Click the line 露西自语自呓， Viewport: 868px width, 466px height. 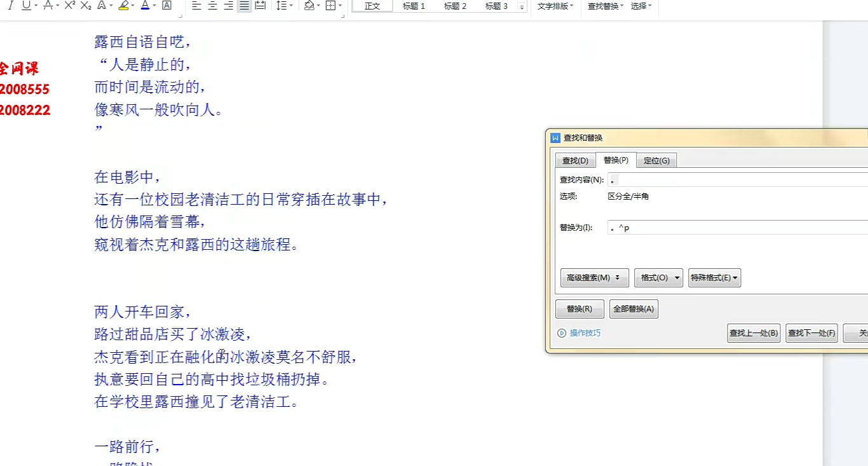(x=143, y=42)
